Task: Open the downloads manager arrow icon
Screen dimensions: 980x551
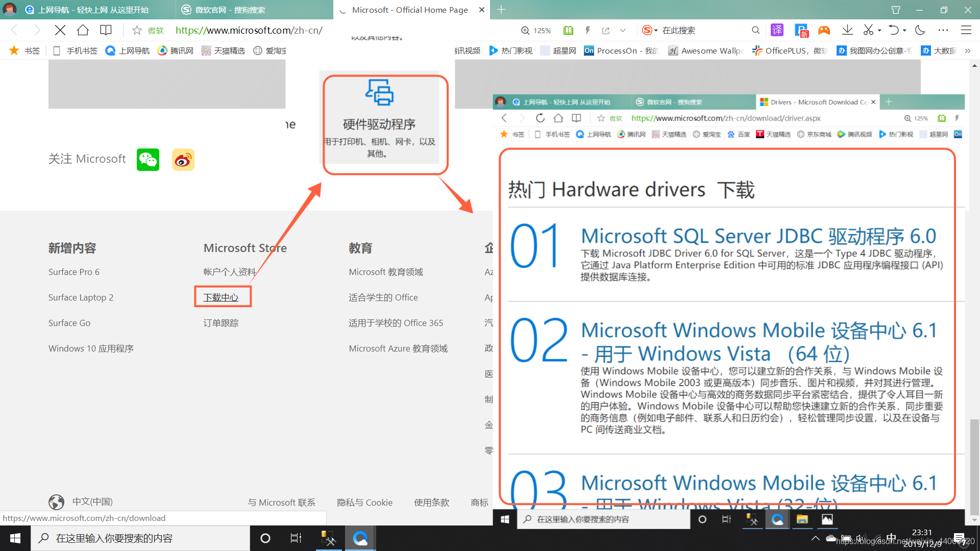Action: (x=847, y=30)
